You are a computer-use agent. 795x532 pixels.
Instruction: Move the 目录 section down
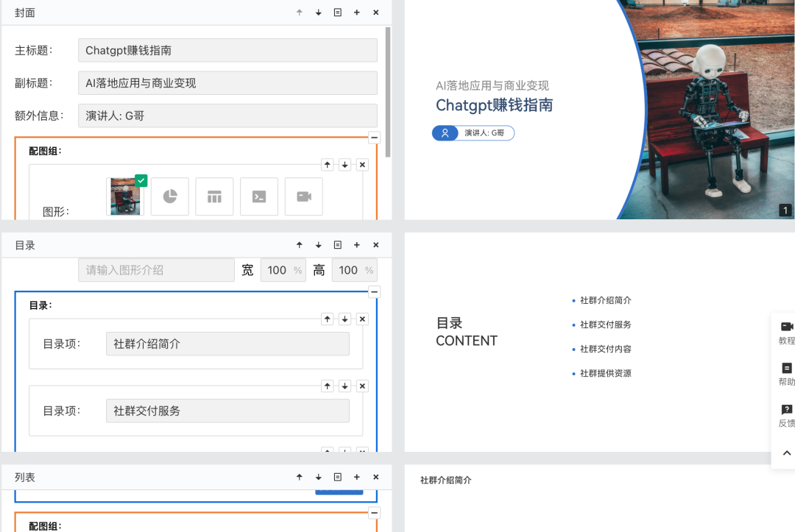pos(319,245)
